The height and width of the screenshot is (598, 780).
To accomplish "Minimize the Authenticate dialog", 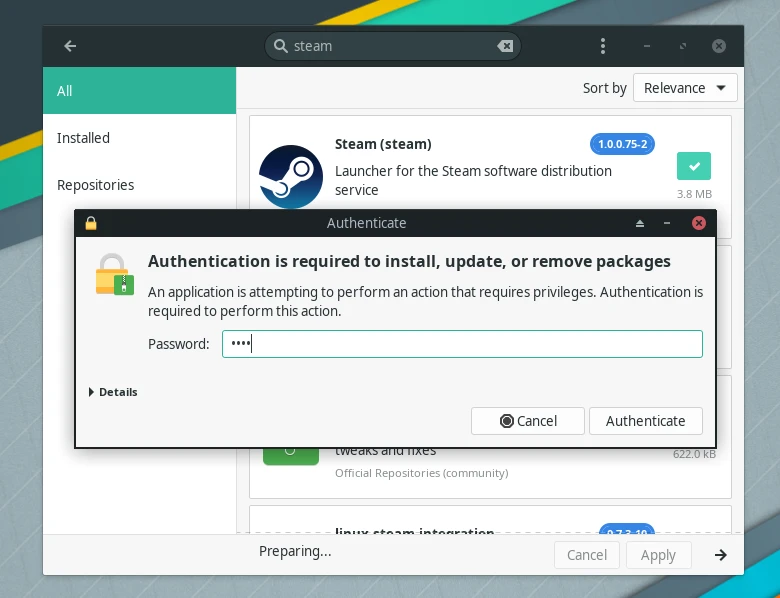I will point(667,223).
